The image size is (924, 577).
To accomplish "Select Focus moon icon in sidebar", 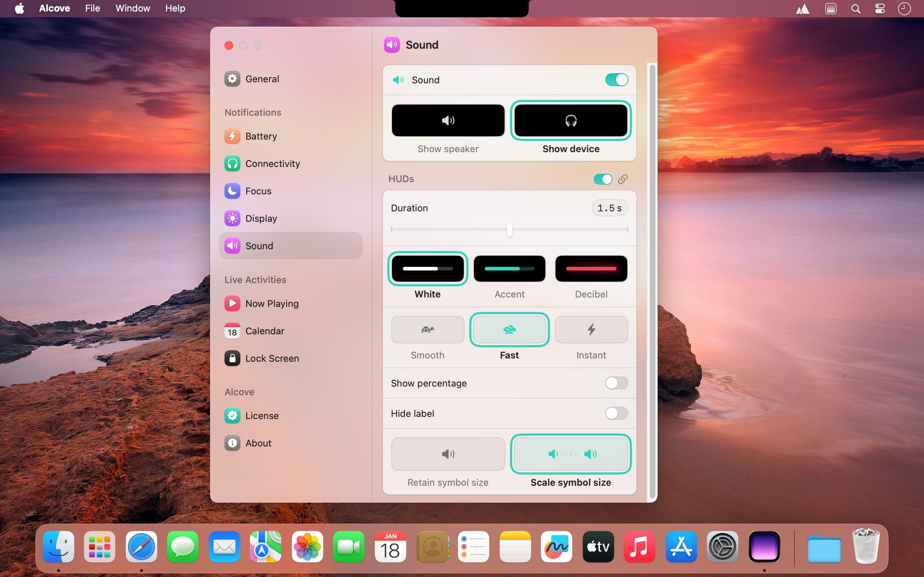I will coord(232,191).
